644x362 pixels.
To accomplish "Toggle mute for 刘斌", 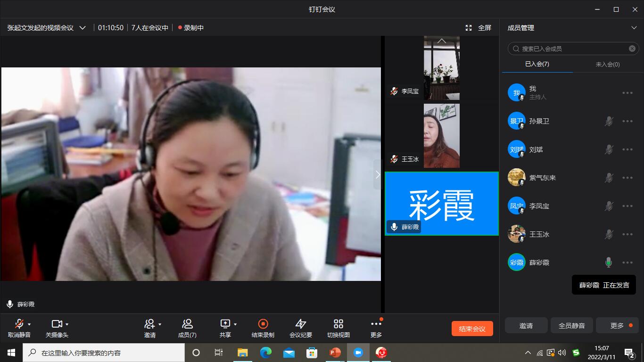I will (x=609, y=149).
